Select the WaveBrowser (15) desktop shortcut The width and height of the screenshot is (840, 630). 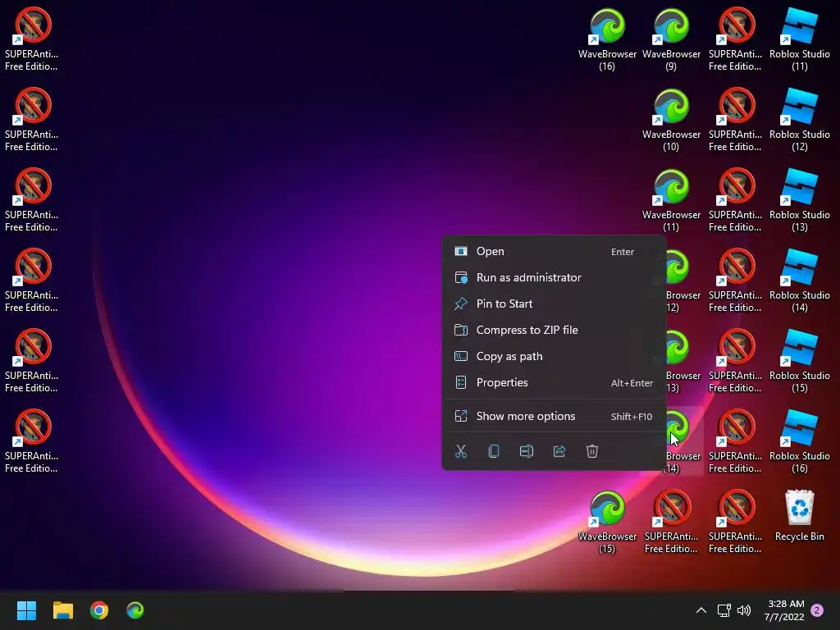(x=607, y=521)
